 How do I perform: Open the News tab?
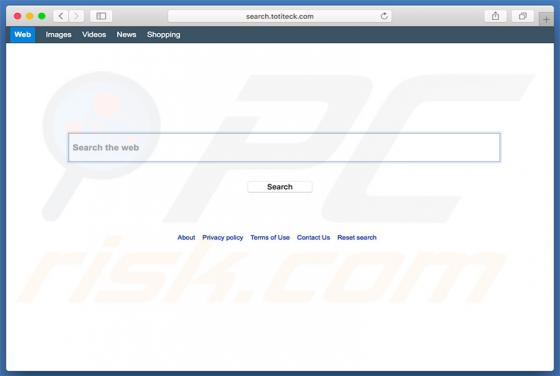tap(126, 35)
